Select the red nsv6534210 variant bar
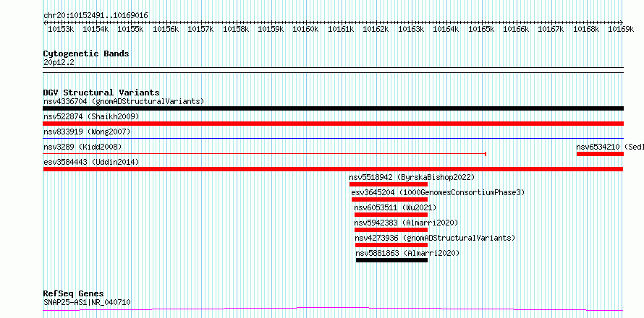 [x=600, y=154]
